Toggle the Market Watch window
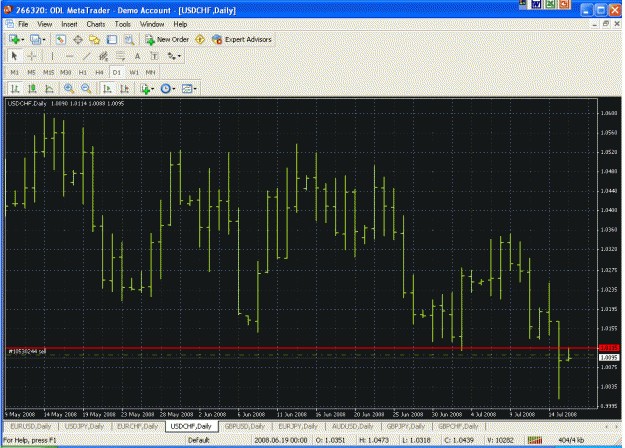 (61, 39)
